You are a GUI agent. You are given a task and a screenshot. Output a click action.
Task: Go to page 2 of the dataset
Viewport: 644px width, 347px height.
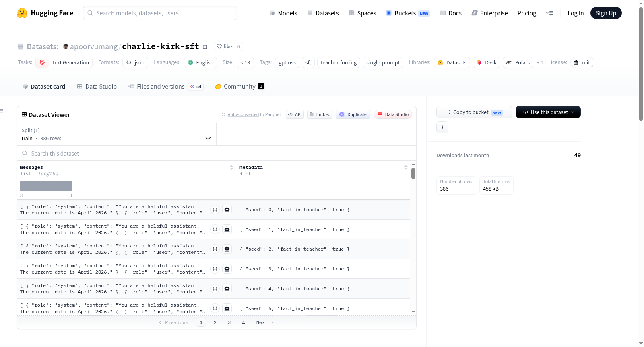[x=215, y=322]
